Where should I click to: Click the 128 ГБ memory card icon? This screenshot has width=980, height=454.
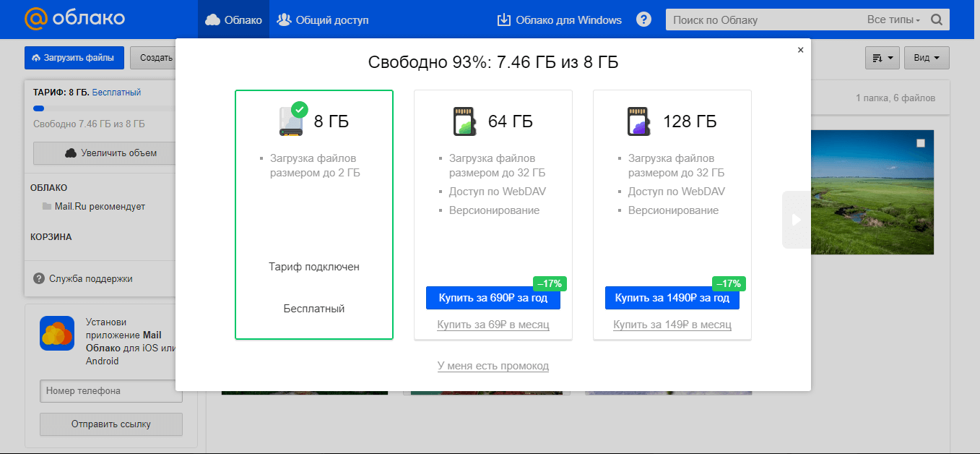pyautogui.click(x=641, y=121)
